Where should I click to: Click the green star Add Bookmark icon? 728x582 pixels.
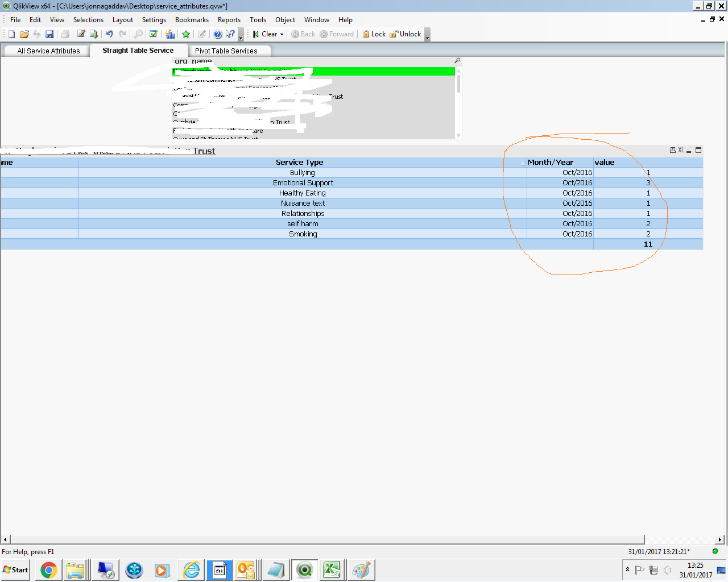186,34
